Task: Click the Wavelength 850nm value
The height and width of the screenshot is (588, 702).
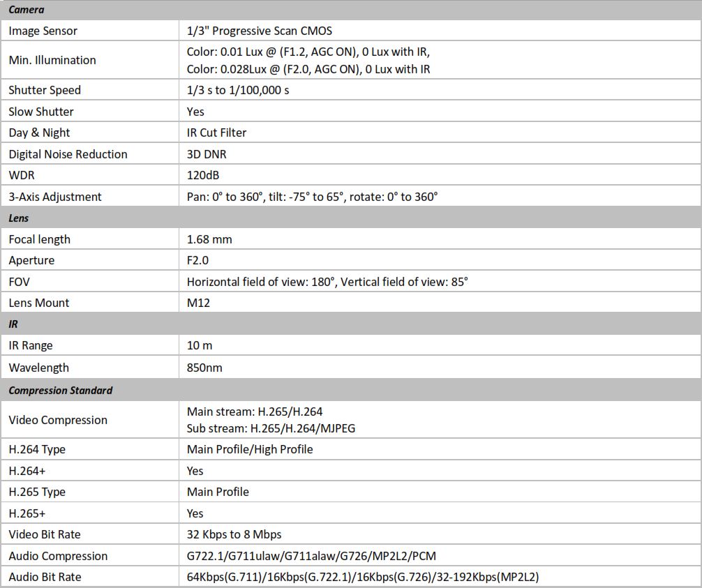Action: [x=204, y=368]
